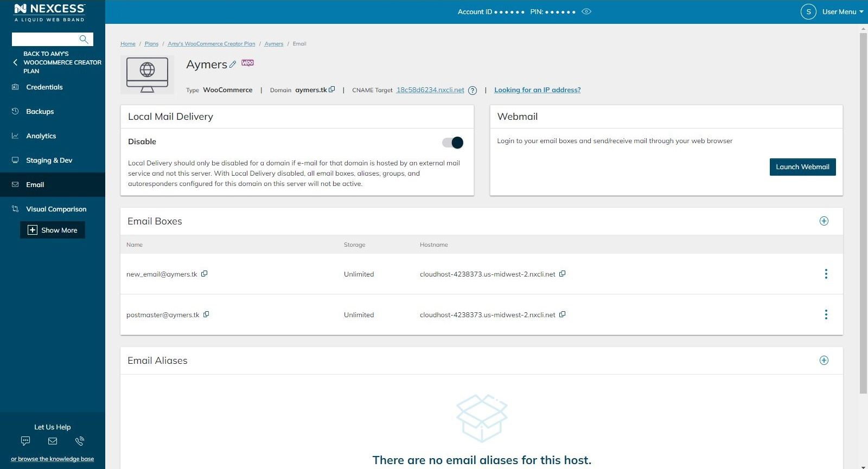Click the Woo badge icon
The height and width of the screenshot is (469, 868).
tap(247, 63)
